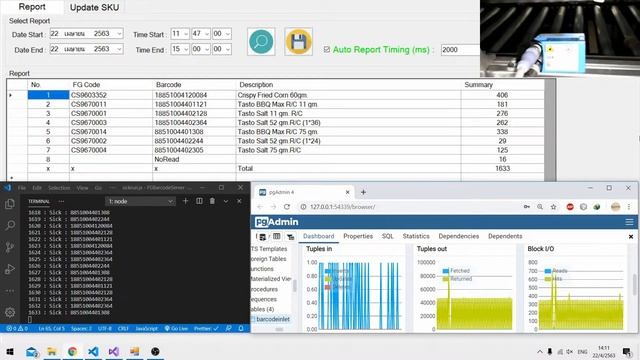640x360 pixels.
Task: Select the Total summary value 1633
Action: point(502,168)
